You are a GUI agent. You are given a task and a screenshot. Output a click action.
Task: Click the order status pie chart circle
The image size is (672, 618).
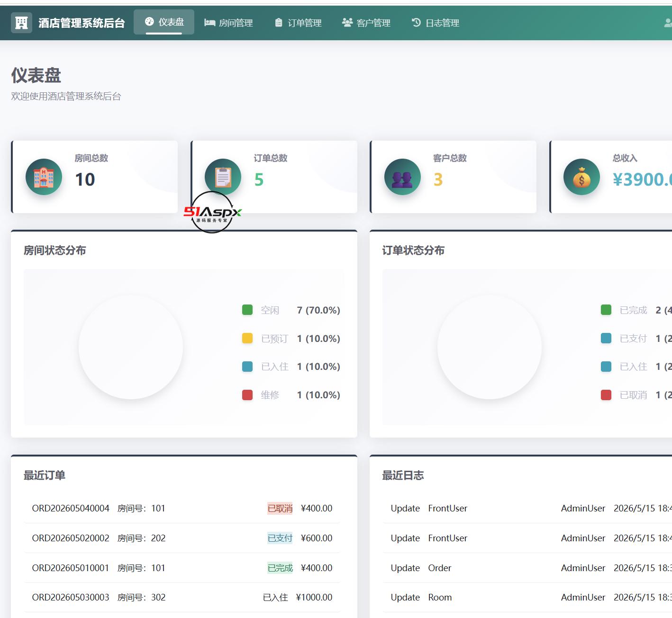coord(490,347)
